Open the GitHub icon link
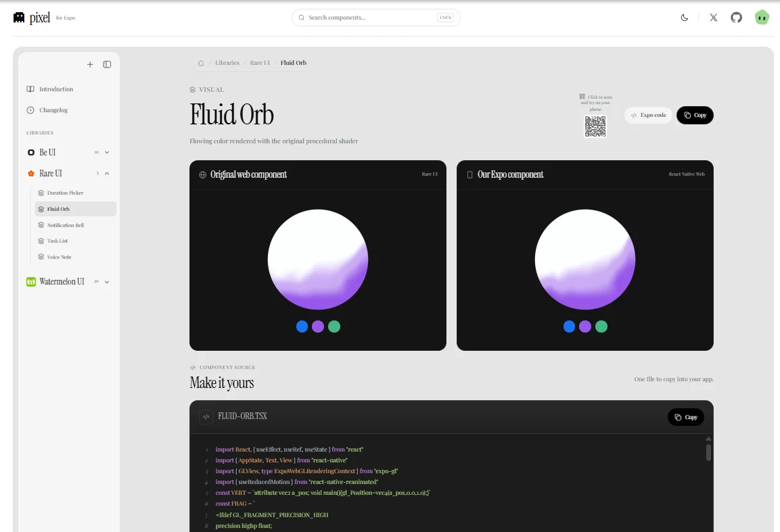The image size is (780, 532). coord(736,18)
